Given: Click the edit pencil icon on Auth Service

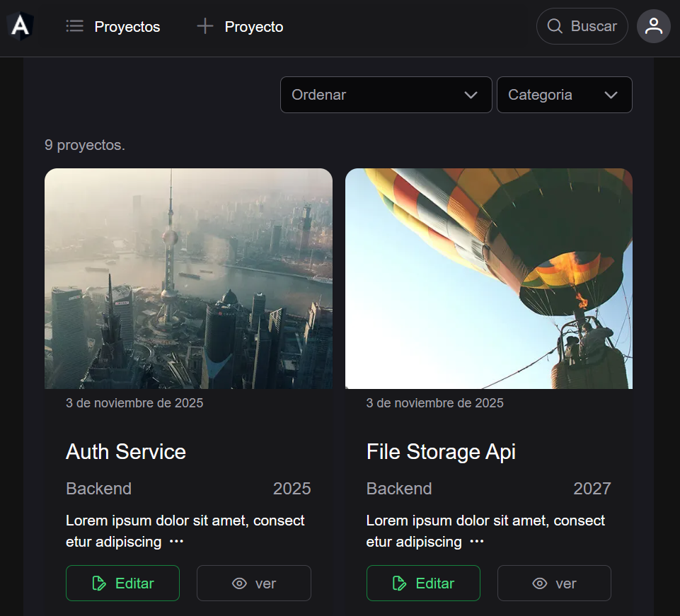Looking at the screenshot, I should [99, 583].
